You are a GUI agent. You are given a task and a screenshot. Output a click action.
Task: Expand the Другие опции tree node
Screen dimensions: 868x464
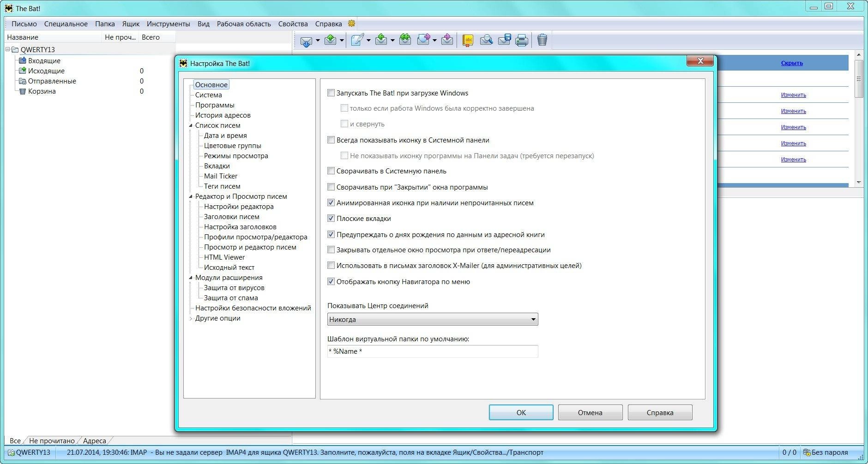click(191, 318)
